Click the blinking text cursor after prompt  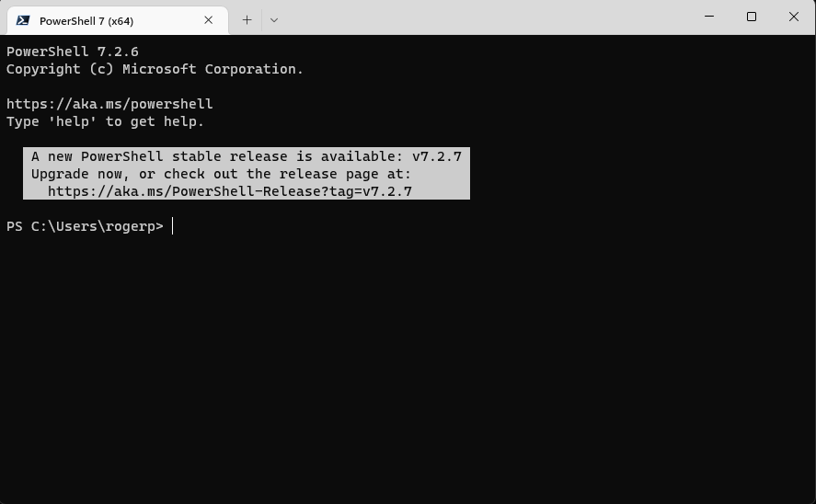173,226
